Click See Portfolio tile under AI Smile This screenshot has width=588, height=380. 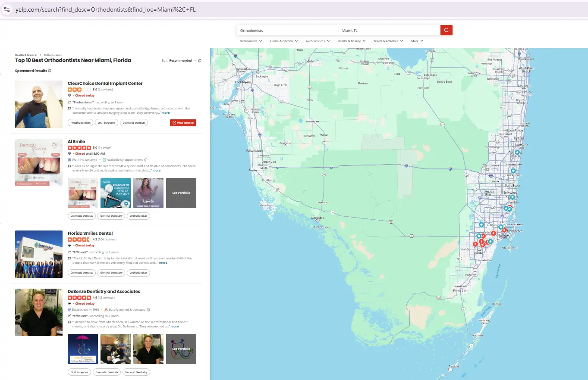click(x=181, y=193)
